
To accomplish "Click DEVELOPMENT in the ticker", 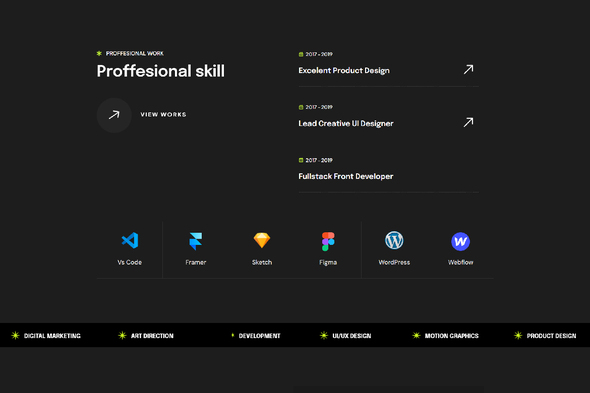I will pyautogui.click(x=259, y=336).
